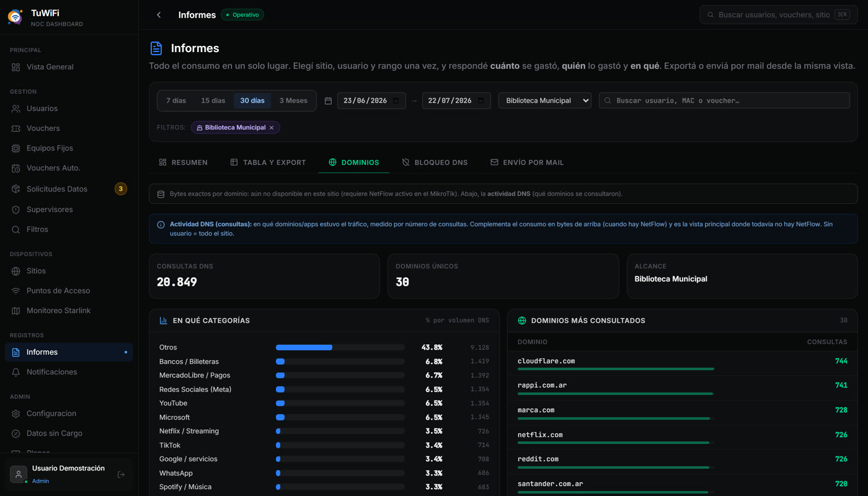
Task: Click the MercadoLibre / Pagos category row
Action: 324,375
